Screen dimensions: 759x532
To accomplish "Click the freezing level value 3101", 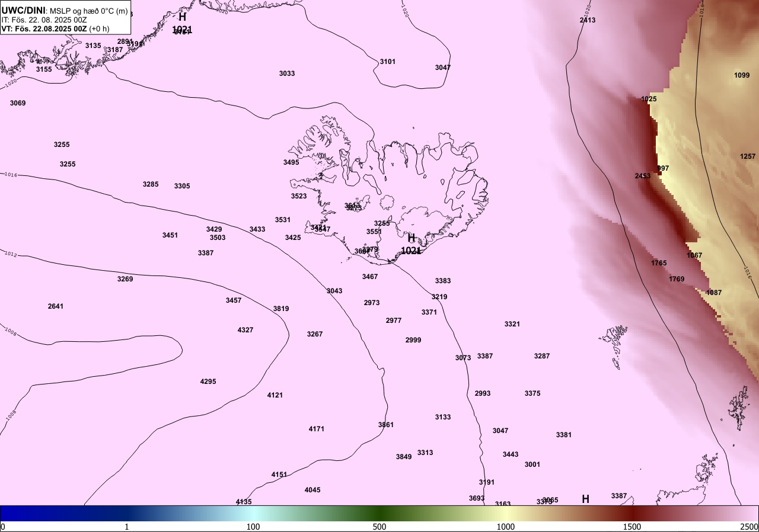I will click(x=388, y=62).
